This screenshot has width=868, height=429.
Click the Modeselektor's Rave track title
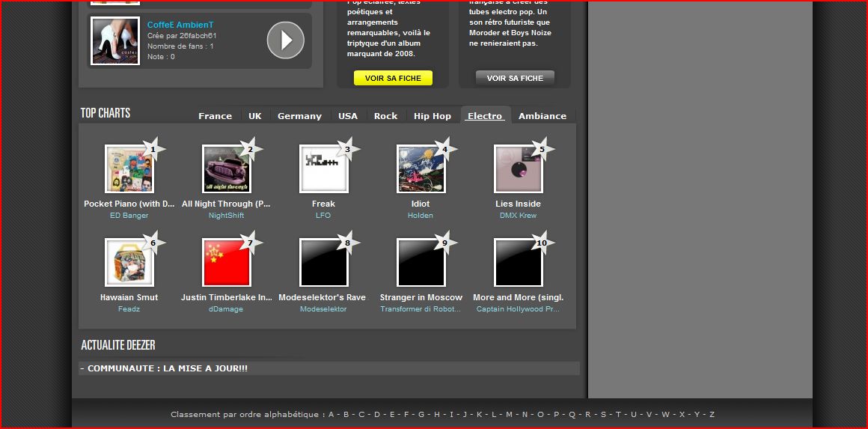323,297
